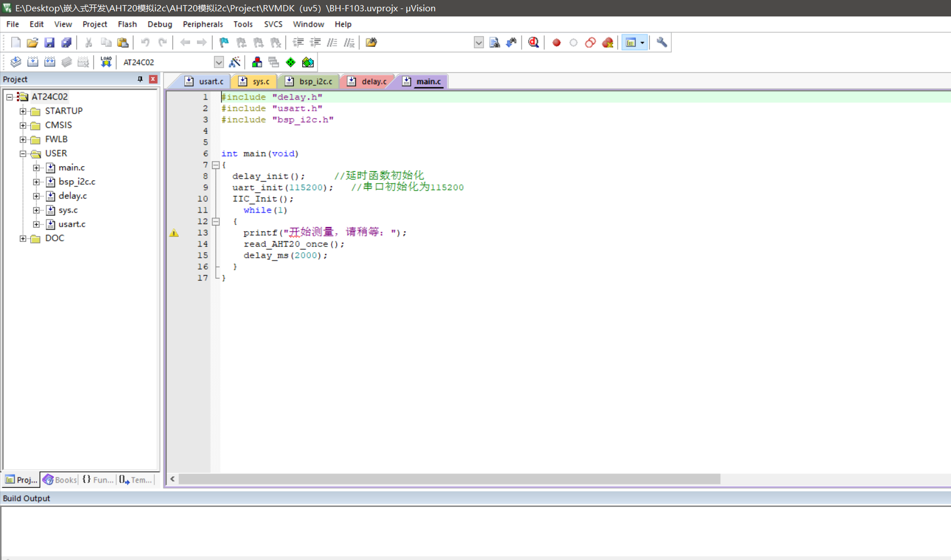Collapse USER folder
The width and height of the screenshot is (951, 560).
tap(23, 154)
